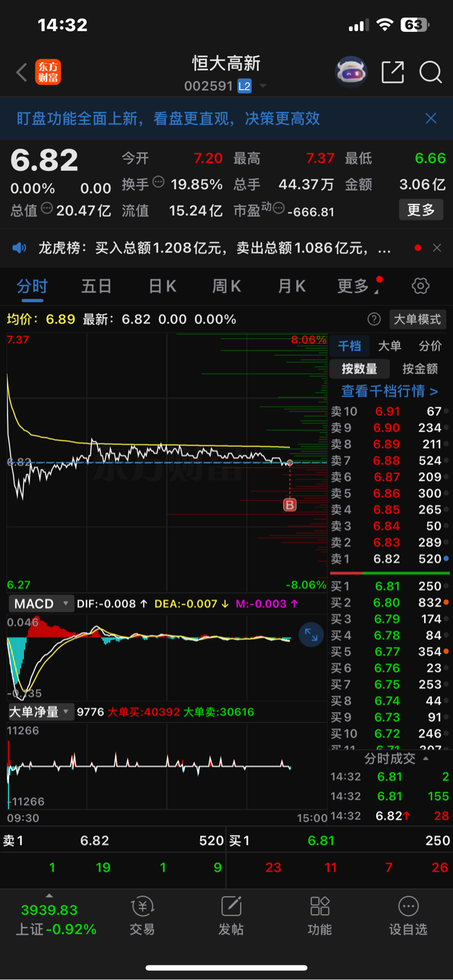The width and height of the screenshot is (453, 980).
Task: Tap the info icon beside 市盈
Action: pyautogui.click(x=279, y=208)
